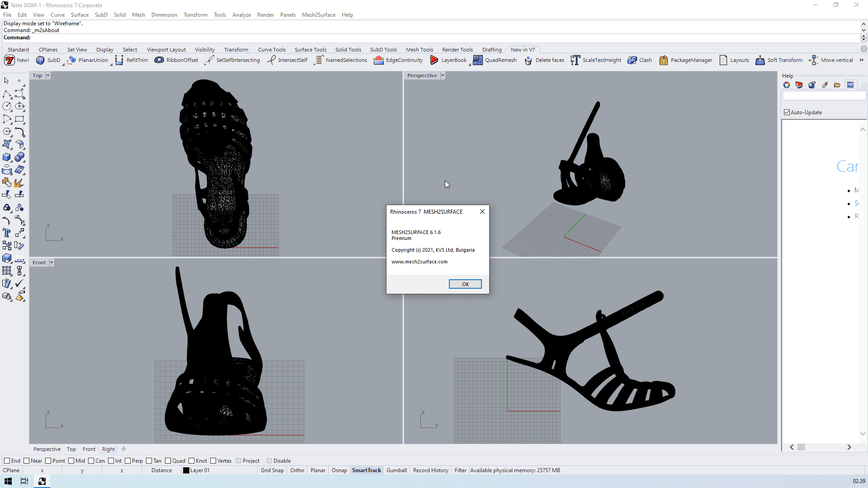Viewport: 868px width, 488px height.
Task: Select the PlanarUnion tool
Action: point(88,60)
